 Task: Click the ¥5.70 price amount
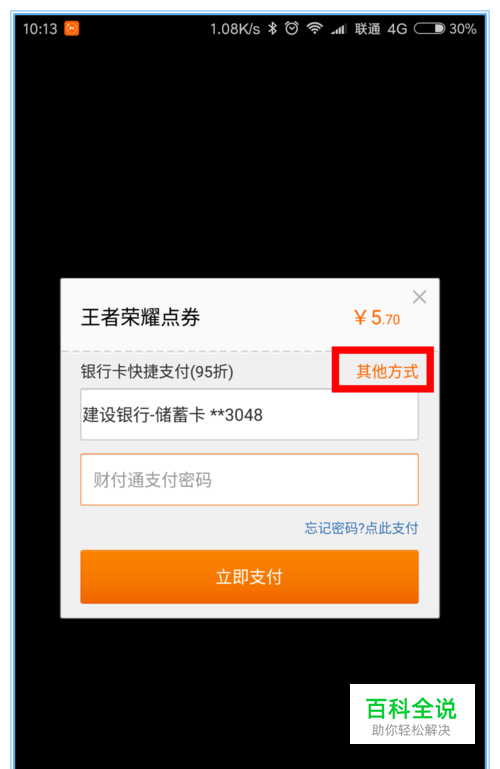[x=377, y=318]
